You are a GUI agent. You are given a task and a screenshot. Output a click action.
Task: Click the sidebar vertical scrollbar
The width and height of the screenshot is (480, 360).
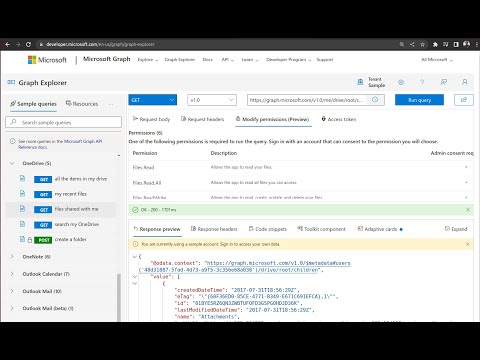tap(119, 297)
